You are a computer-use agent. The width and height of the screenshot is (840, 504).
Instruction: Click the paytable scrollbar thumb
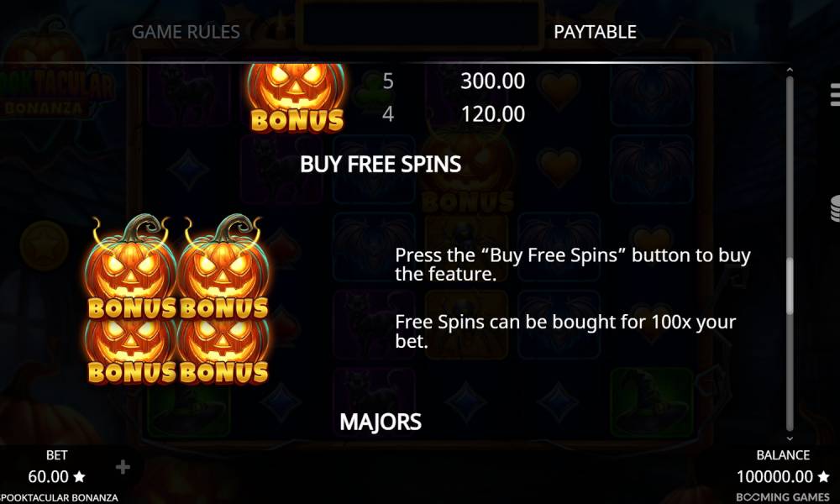[x=789, y=286]
